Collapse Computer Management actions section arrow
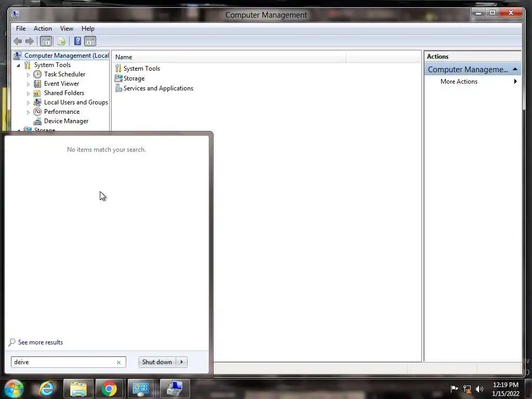The image size is (532, 399). [x=515, y=69]
